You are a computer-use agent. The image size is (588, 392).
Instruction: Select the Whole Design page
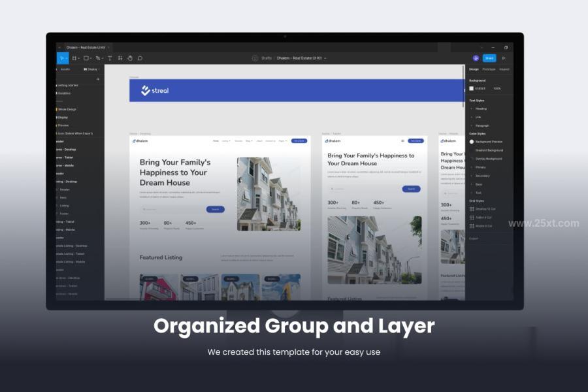pyautogui.click(x=67, y=109)
